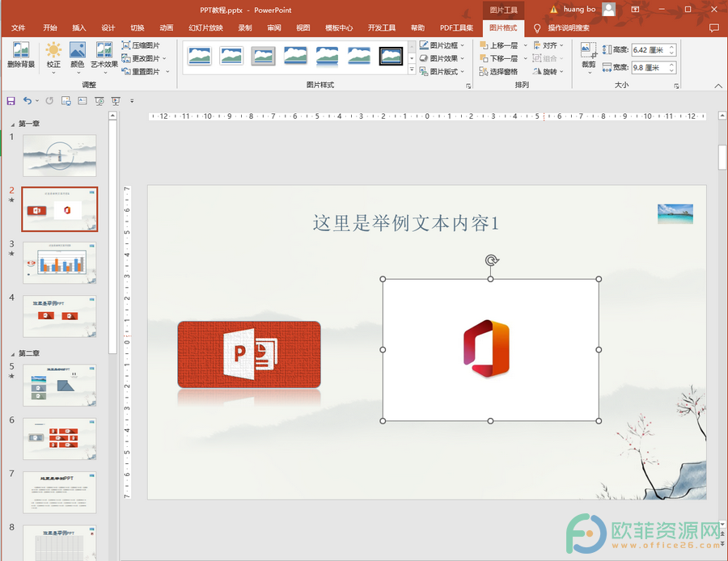This screenshot has height=561, width=728.
Task: Click the Crop (裁剪) tool
Action: tap(589, 57)
